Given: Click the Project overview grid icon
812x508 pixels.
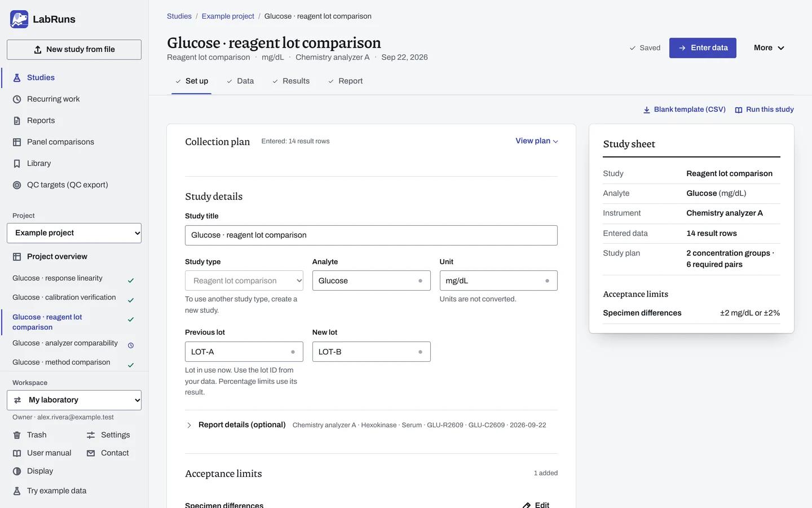Looking at the screenshot, I should (17, 257).
